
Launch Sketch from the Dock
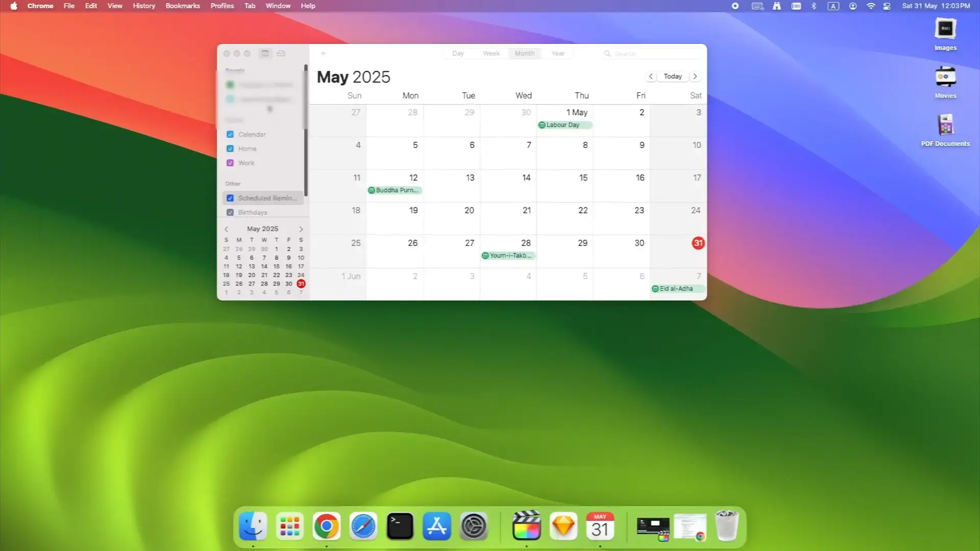pyautogui.click(x=563, y=526)
